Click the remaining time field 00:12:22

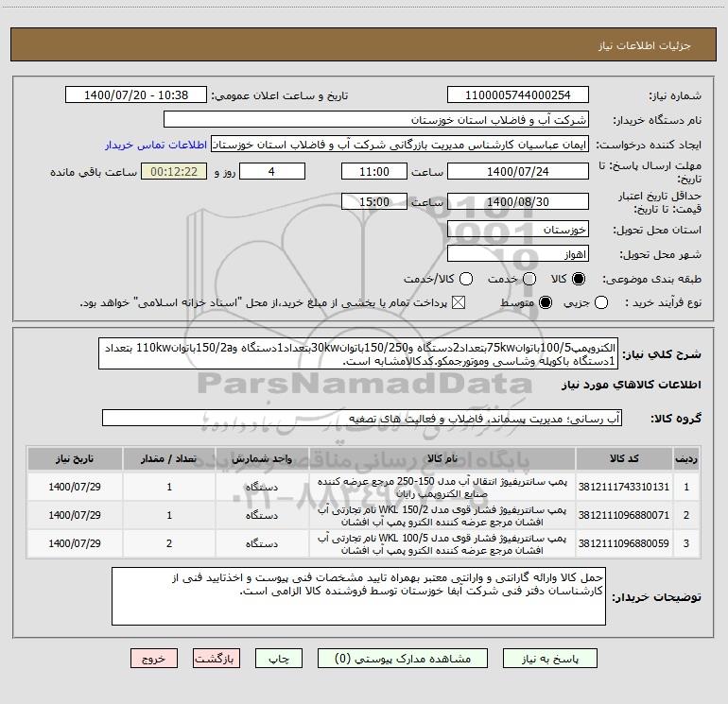[174, 172]
